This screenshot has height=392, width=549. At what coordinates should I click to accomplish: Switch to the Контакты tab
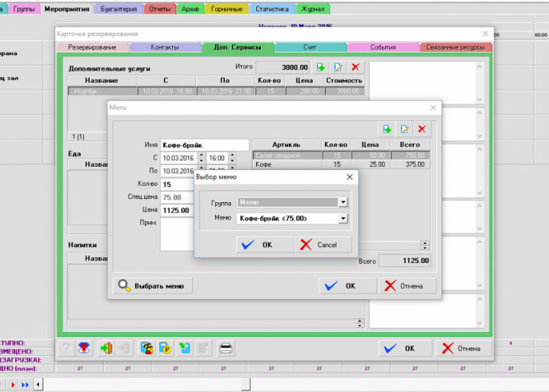click(x=165, y=47)
